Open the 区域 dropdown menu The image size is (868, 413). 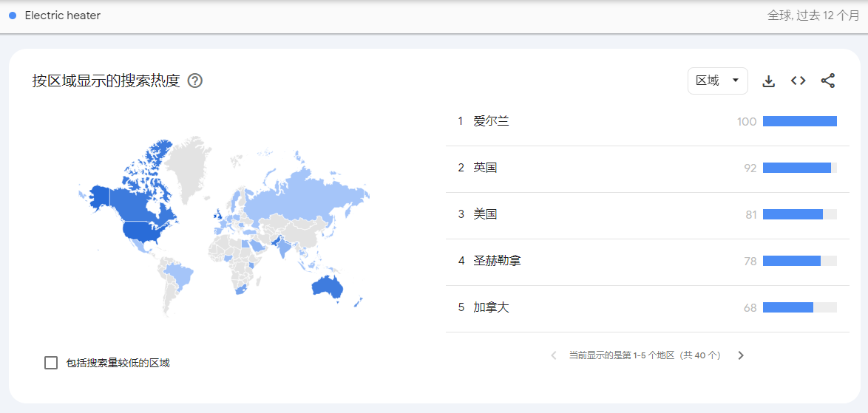tap(717, 81)
